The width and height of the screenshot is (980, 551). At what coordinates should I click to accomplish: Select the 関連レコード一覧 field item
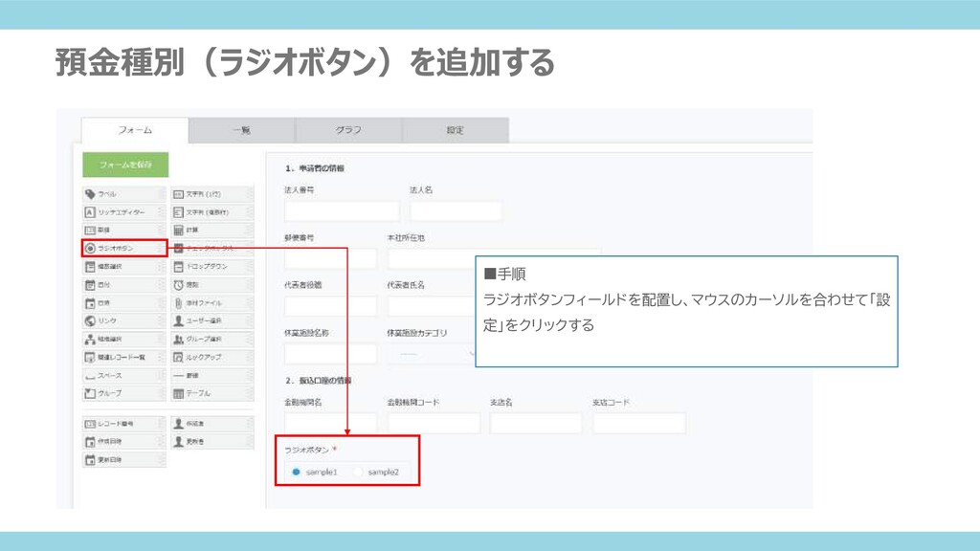[x=124, y=358]
